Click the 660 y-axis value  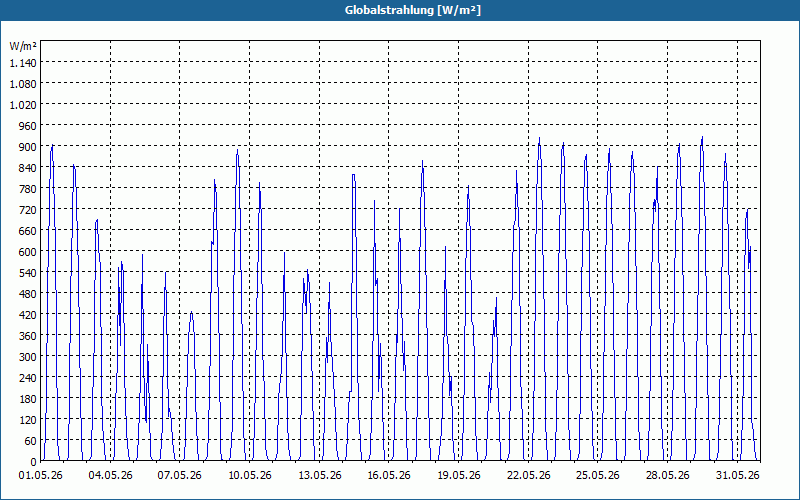point(28,231)
